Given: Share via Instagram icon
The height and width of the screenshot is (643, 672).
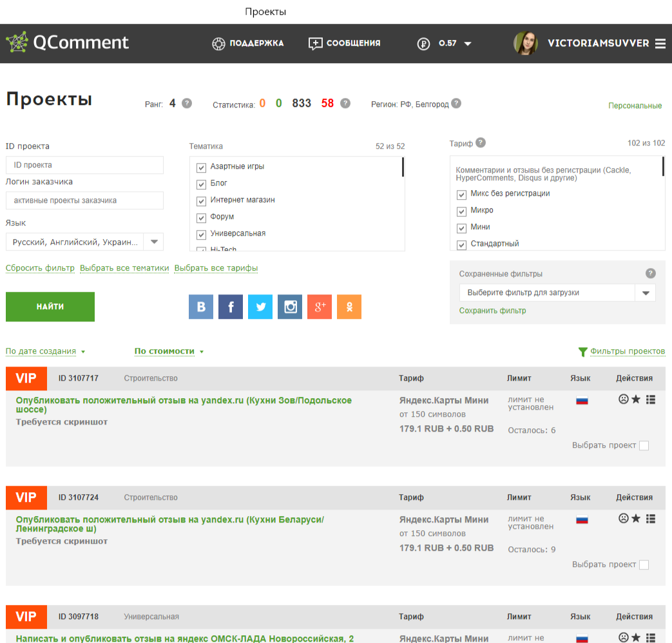Looking at the screenshot, I should (x=290, y=307).
